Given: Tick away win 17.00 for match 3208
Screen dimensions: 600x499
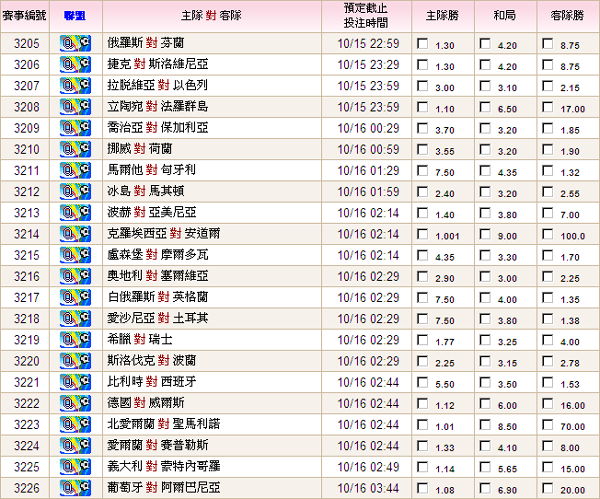Looking at the screenshot, I should 548,107.
